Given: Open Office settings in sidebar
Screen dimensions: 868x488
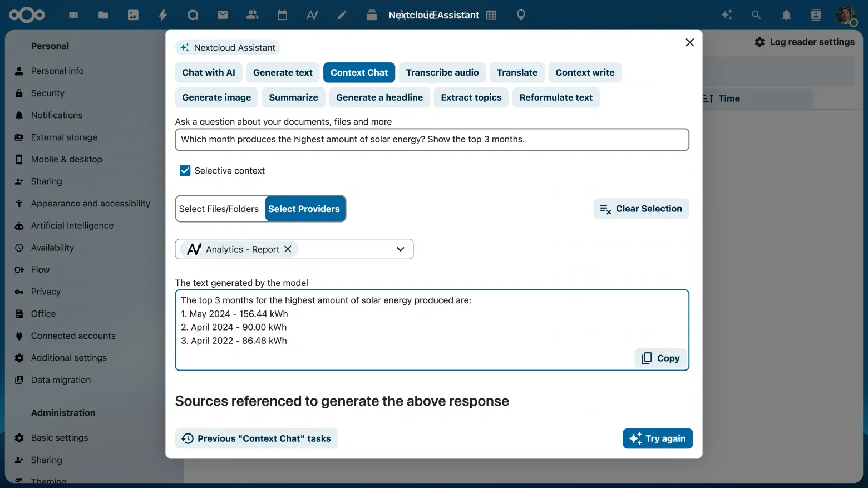Looking at the screenshot, I should pos(43,314).
